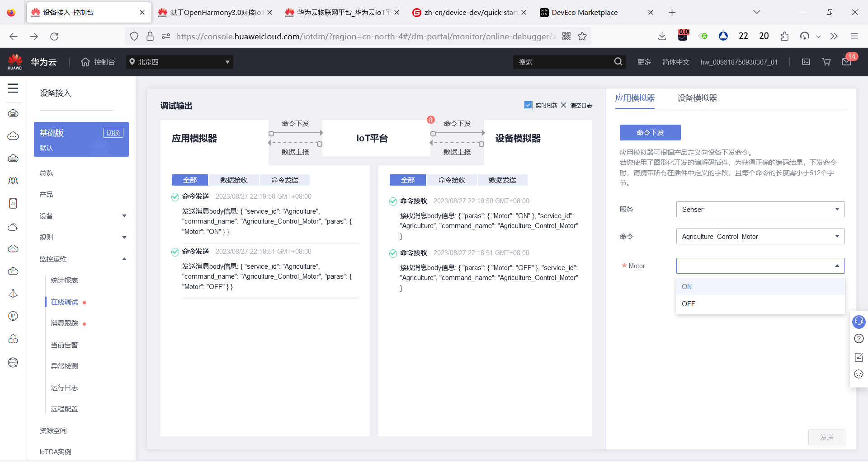
Task: Open 远程配置 in the sidebar
Action: 64,409
